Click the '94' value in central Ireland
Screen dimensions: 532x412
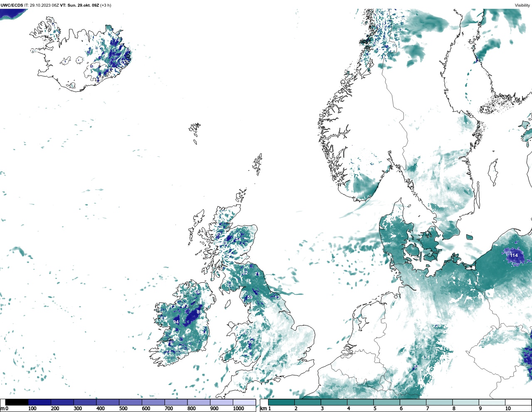click(176, 322)
